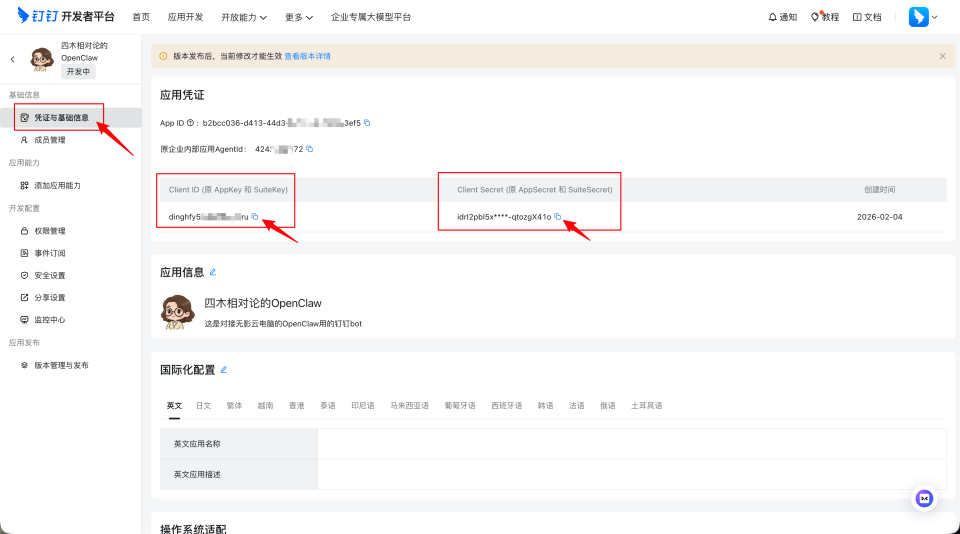Switch to the 泰语 language tab
Viewport: 960px width, 534px height.
point(328,405)
